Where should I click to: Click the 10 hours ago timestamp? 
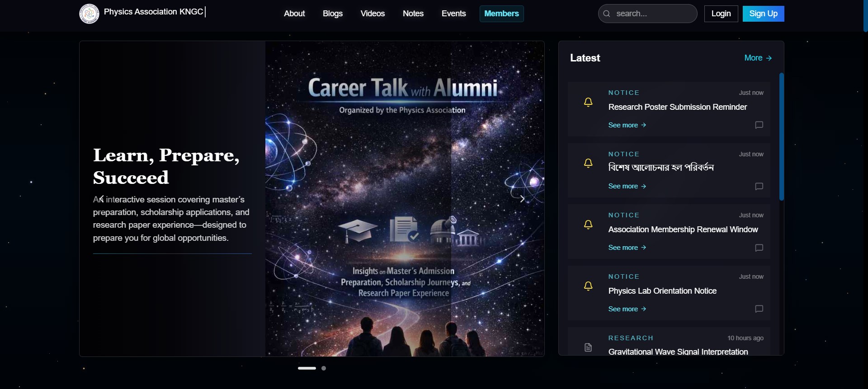point(745,338)
